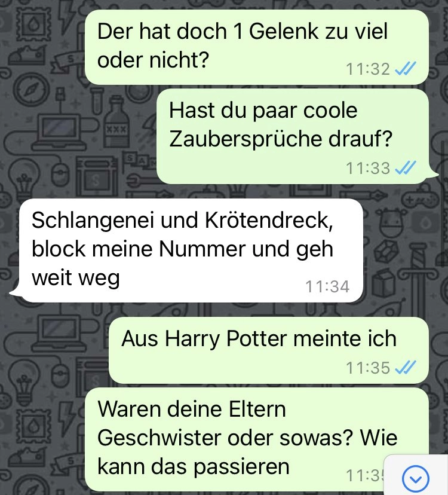Click the word 'Krötendreck' in received bubble
This screenshot has width=448, height=495.
coord(269,220)
